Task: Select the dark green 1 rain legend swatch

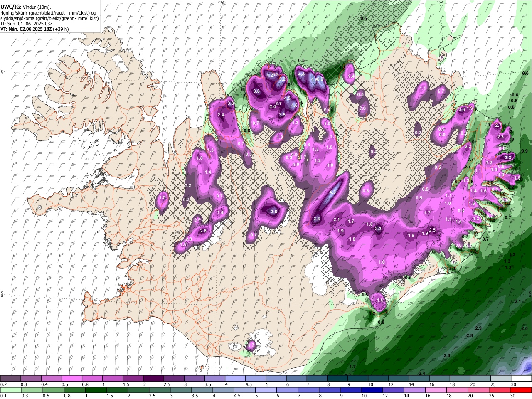Action: 95,390
